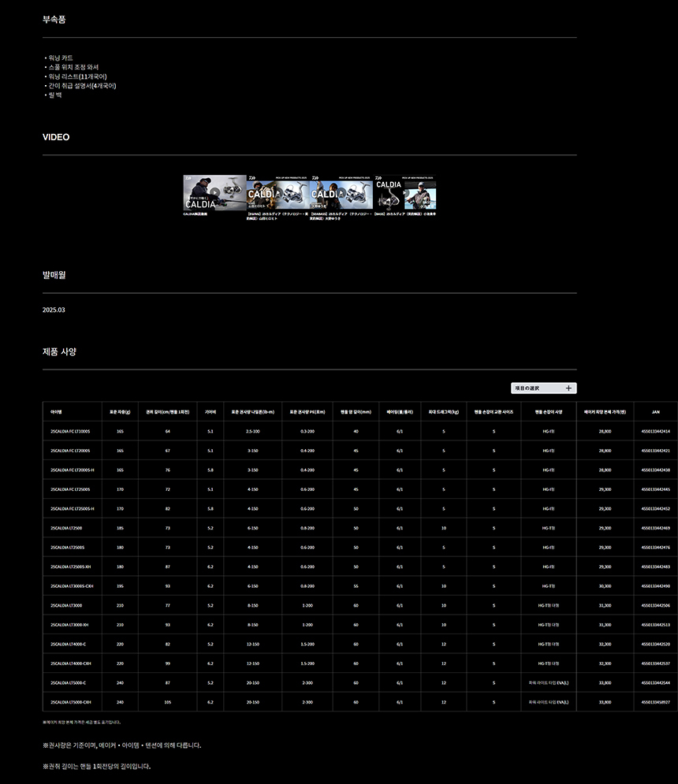Click the 기어비 column header
This screenshot has height=784, width=678.
pos(210,411)
